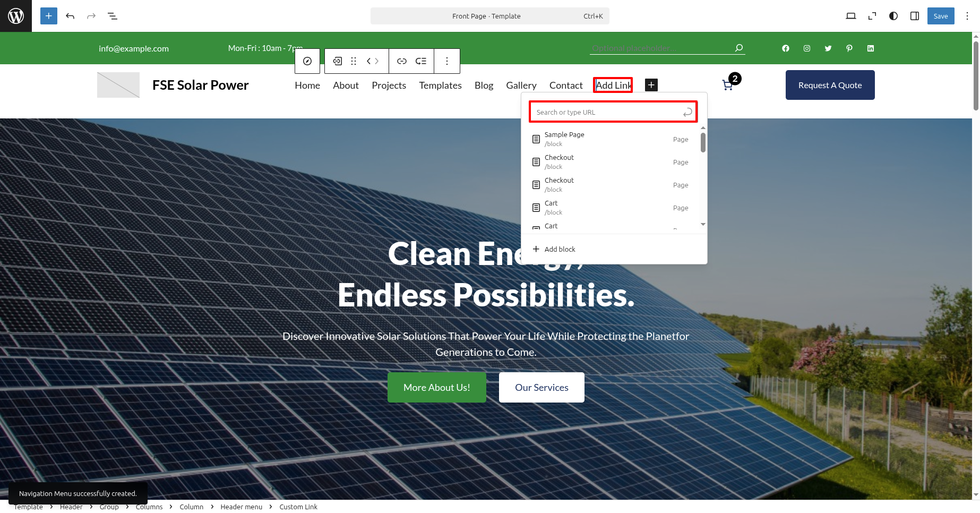Select the Templates navigation item
The width and height of the screenshot is (980, 513).
click(x=441, y=85)
